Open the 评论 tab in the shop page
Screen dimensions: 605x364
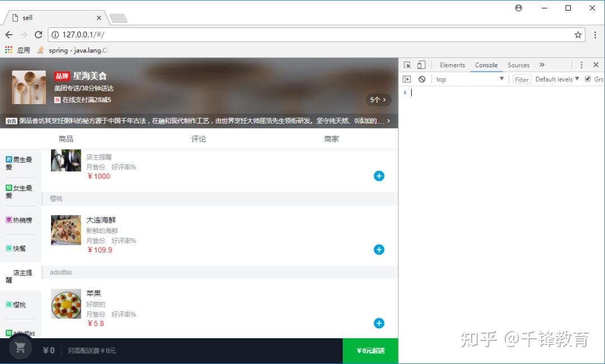[198, 138]
